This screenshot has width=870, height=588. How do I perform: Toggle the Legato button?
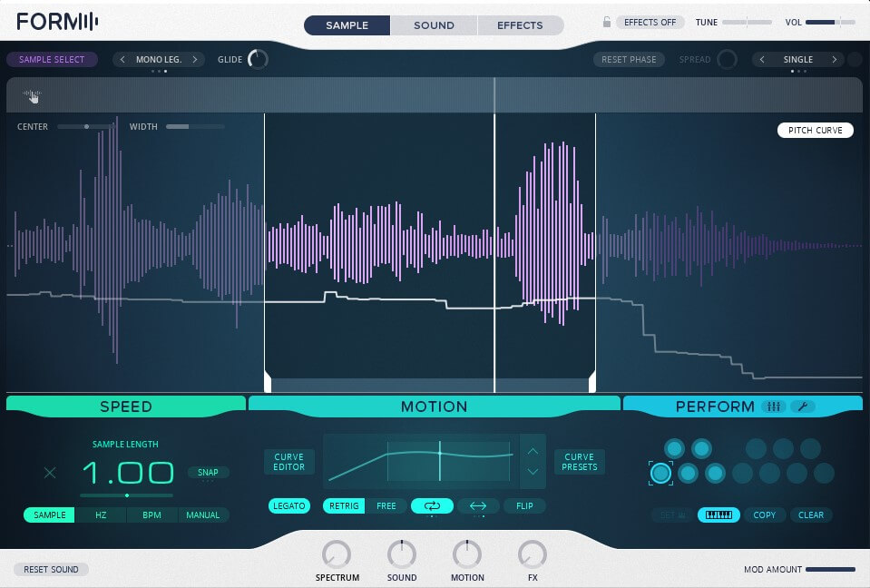tap(288, 506)
